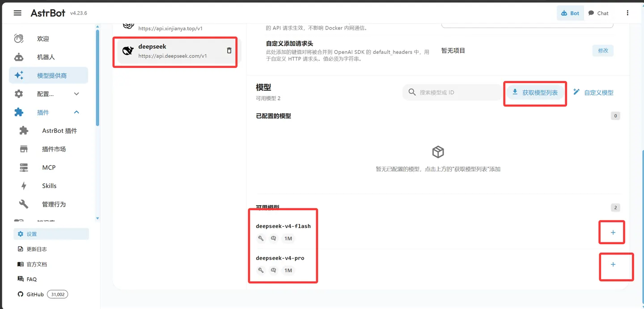Click the AstrBot logo title
644x309 pixels.
(48, 13)
